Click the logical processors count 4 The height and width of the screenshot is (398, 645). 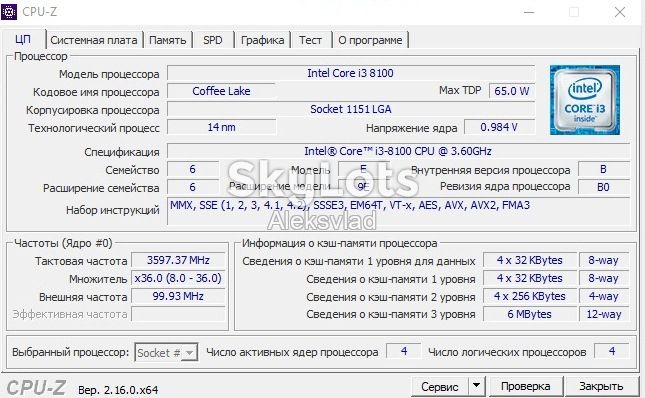(612, 351)
